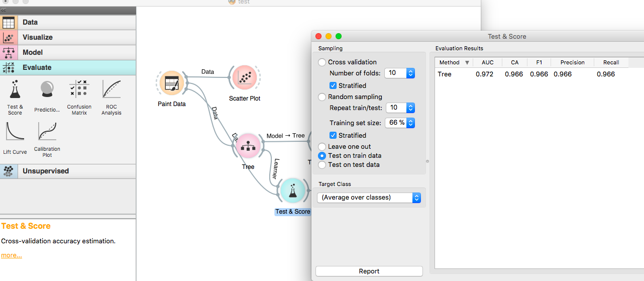Image resolution: width=644 pixels, height=281 pixels.
Task: Open the Repeat train/test dropdown
Action: coord(410,108)
